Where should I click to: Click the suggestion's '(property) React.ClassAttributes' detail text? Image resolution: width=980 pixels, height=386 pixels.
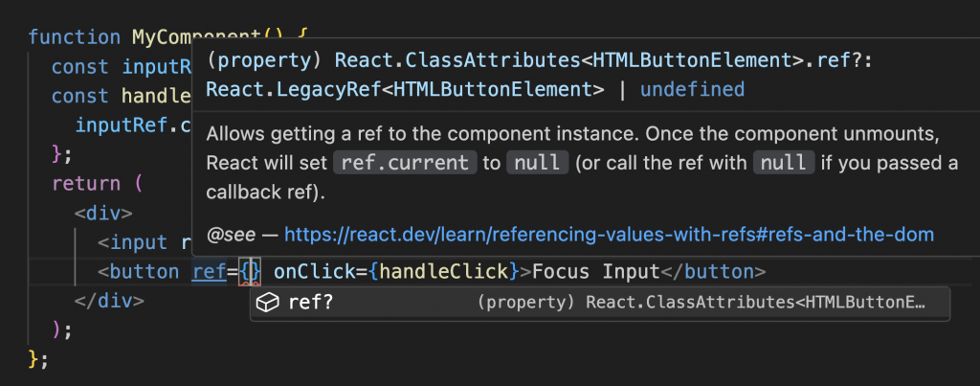click(701, 303)
